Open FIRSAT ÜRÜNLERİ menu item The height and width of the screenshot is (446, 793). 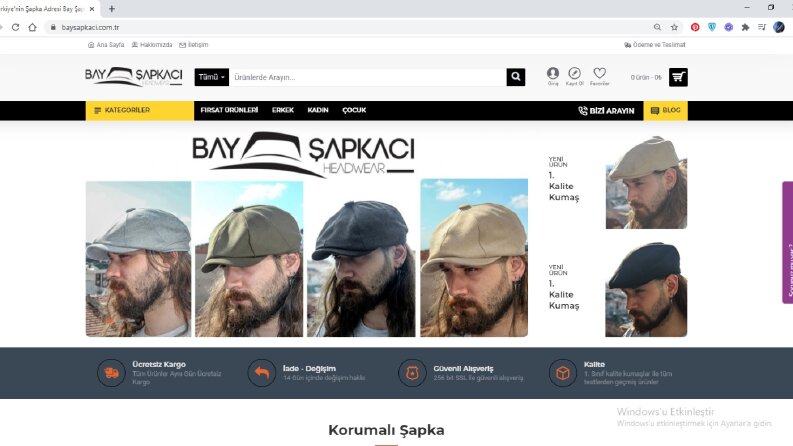coord(229,110)
